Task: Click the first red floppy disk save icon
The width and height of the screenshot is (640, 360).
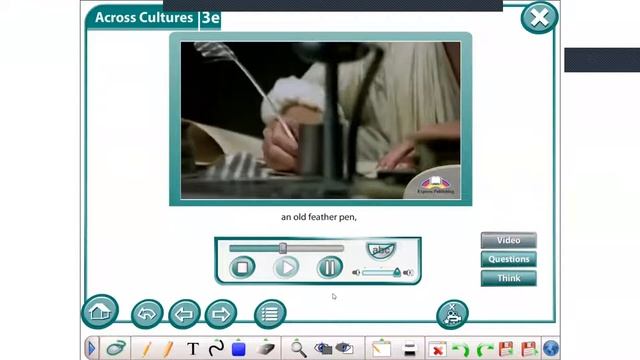Action: (506, 349)
